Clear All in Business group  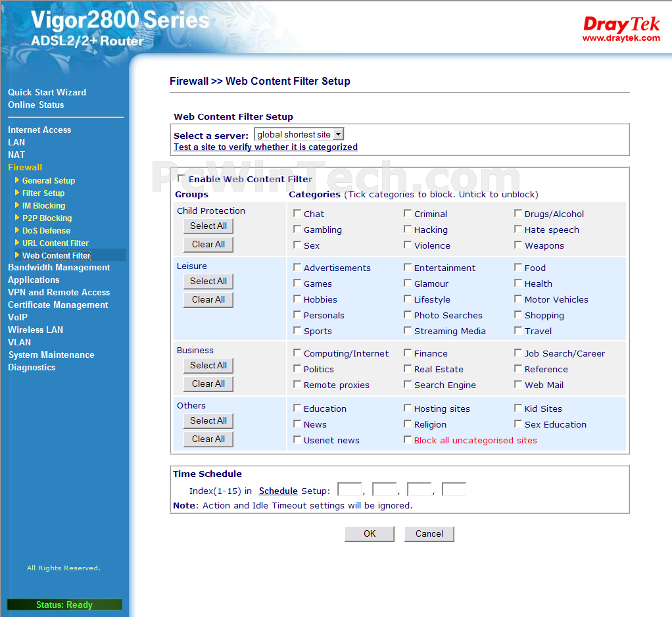coord(208,383)
